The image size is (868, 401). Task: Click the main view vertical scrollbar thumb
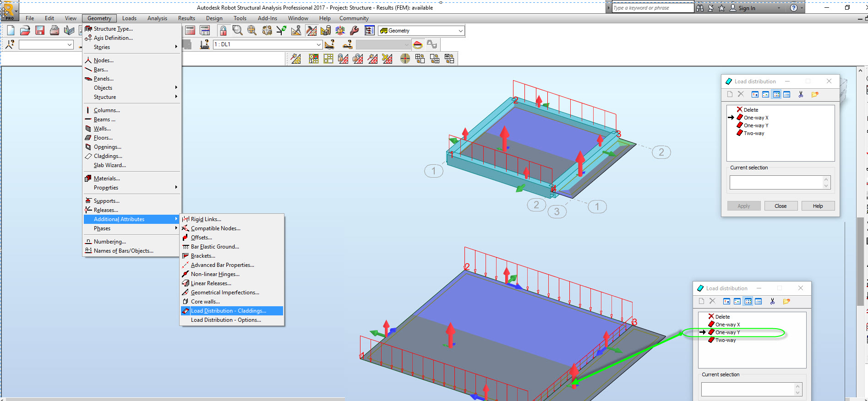click(x=860, y=261)
